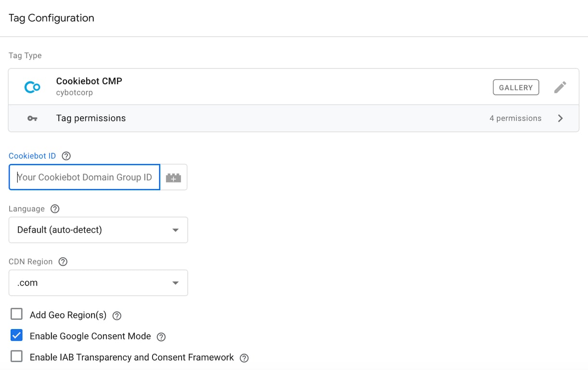Focus the Cookiebot Domain Group ID field

tap(84, 177)
